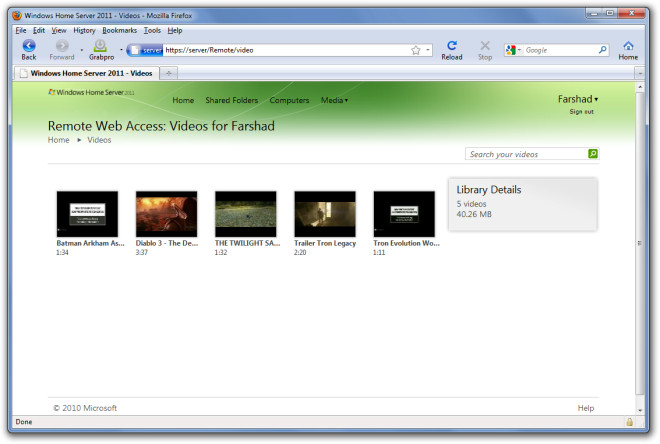Click the search magnifier in Google box
This screenshot has height=444, width=660.
click(602, 50)
